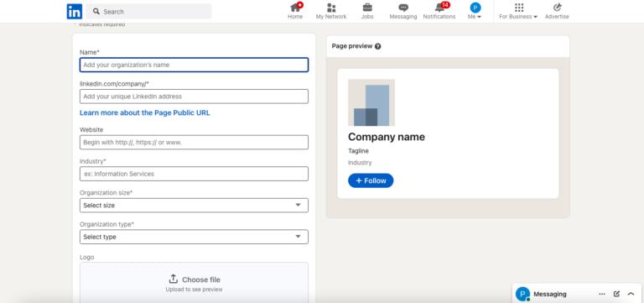
Task: Click Choose file to upload logo
Action: pos(201,279)
